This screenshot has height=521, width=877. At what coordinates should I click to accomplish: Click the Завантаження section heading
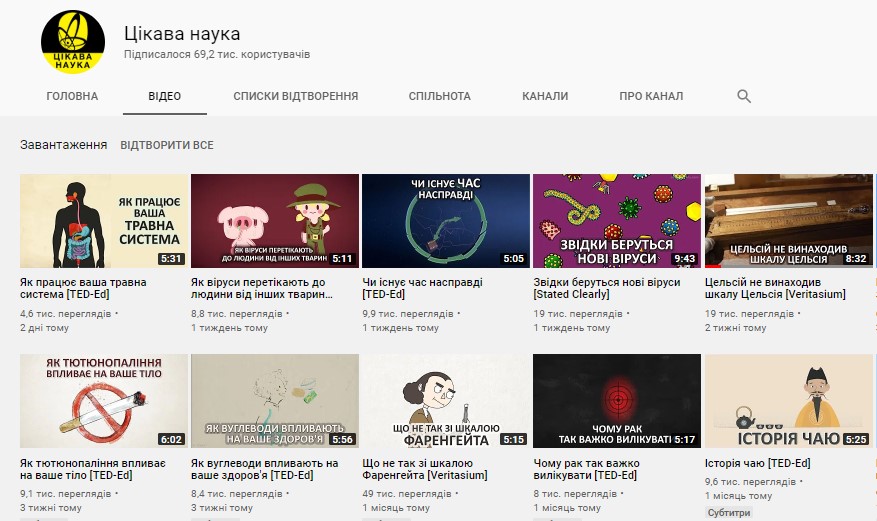(x=63, y=145)
